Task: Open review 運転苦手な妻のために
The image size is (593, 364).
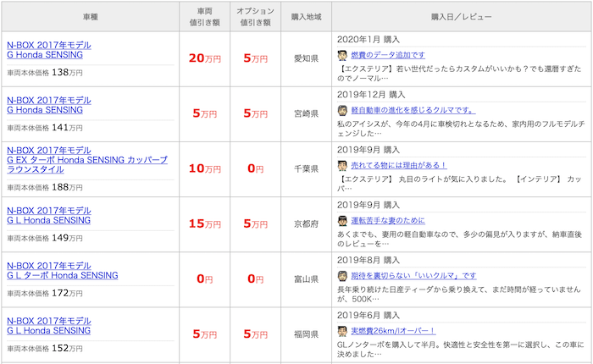Action: [388, 221]
